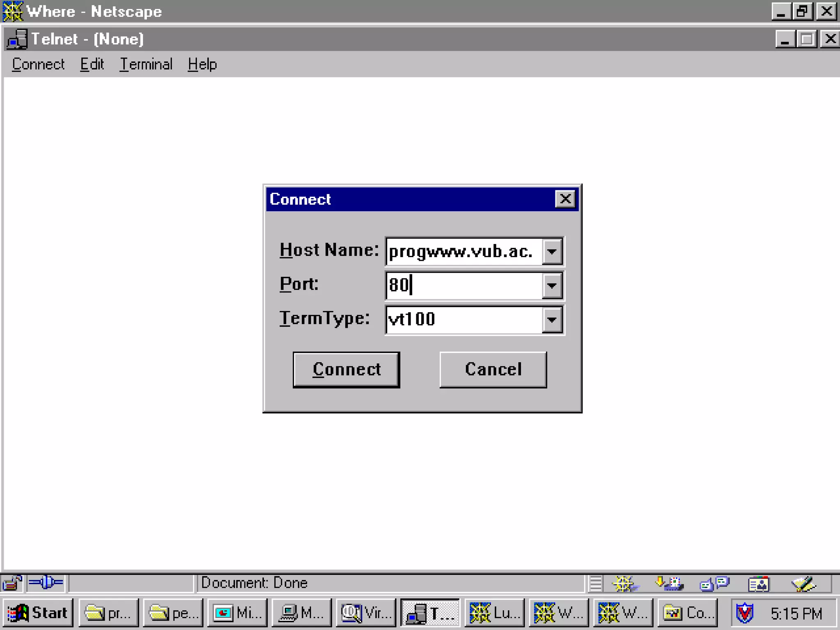840x630 pixels.
Task: Open the Help menu in Telnet
Action: click(202, 64)
